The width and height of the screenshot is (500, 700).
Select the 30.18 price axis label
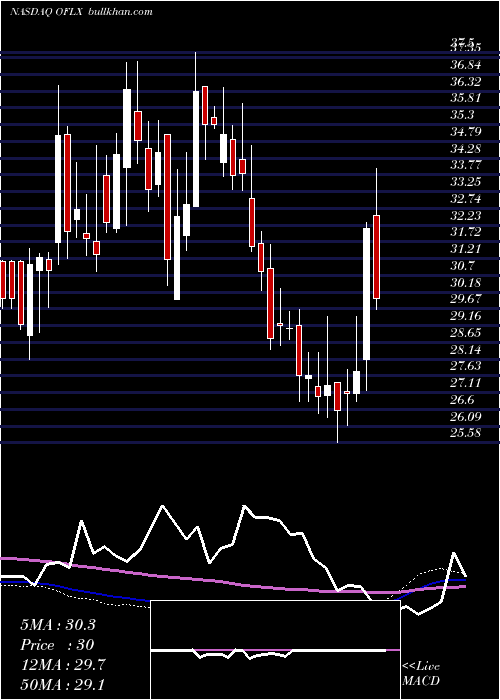coord(466,283)
